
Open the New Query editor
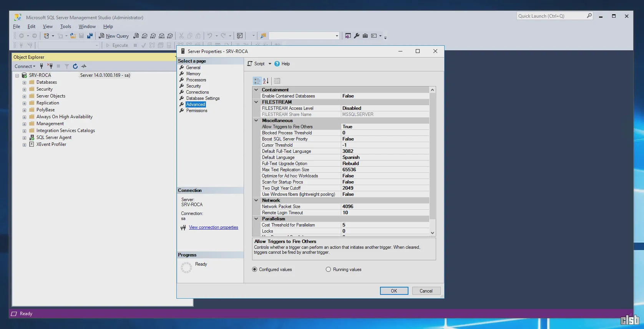click(x=114, y=36)
